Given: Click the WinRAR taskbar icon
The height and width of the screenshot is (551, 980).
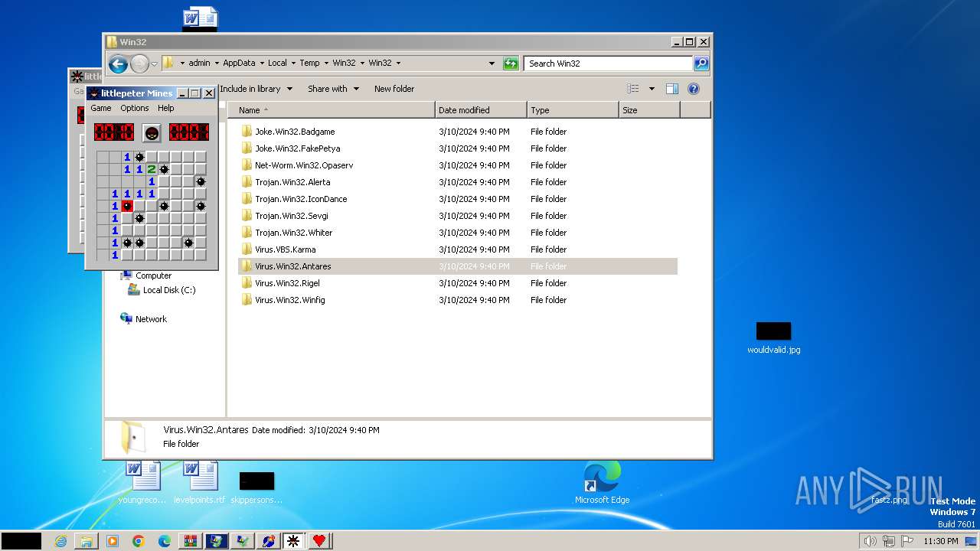Looking at the screenshot, I should click(191, 541).
